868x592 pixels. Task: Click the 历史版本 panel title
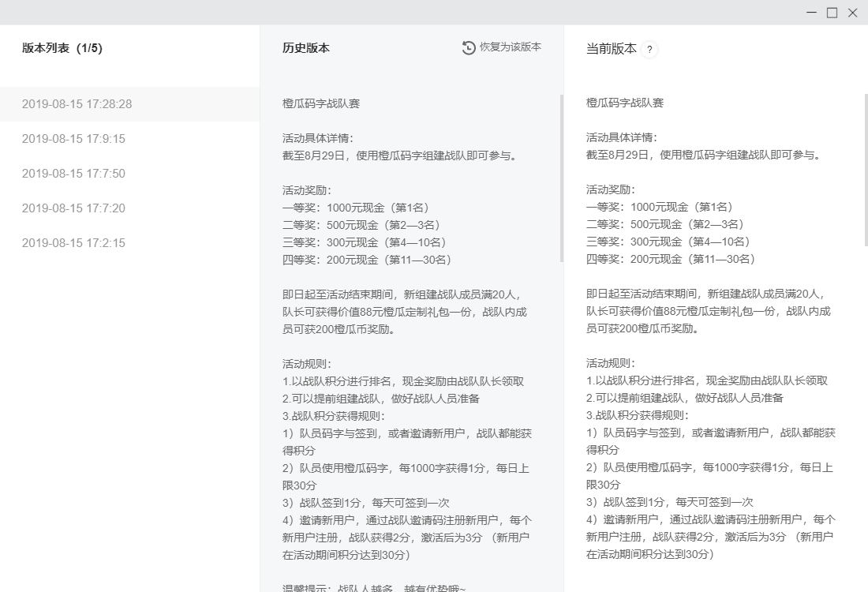point(303,47)
